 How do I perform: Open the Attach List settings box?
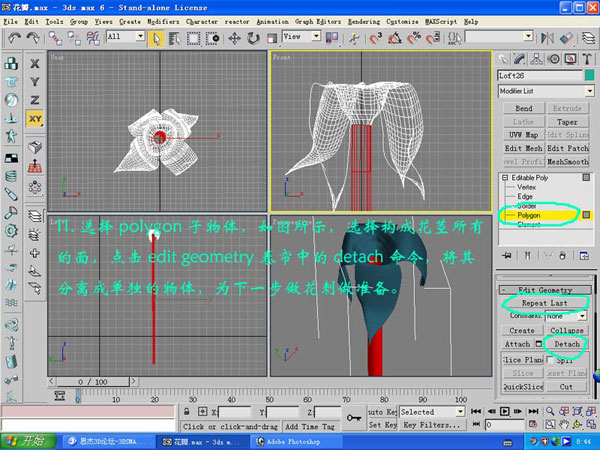tap(538, 344)
